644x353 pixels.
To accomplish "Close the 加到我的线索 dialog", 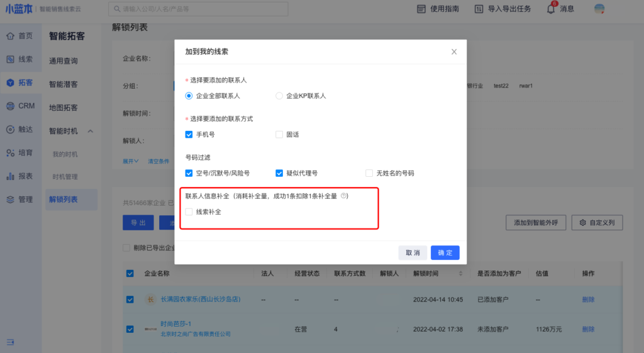I will point(454,52).
